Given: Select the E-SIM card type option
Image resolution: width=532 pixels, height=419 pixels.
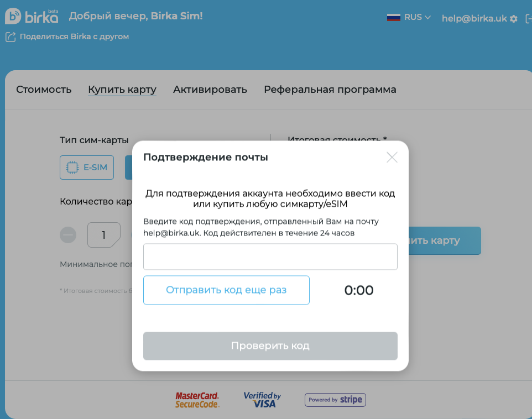Looking at the screenshot, I should [x=87, y=167].
